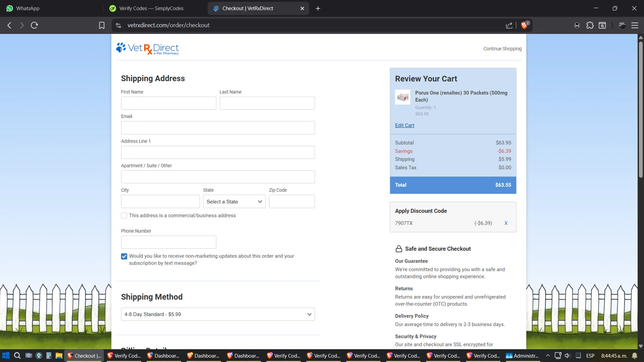644x362 pixels.
Task: Click the browser forward arrow
Action: click(x=21, y=25)
